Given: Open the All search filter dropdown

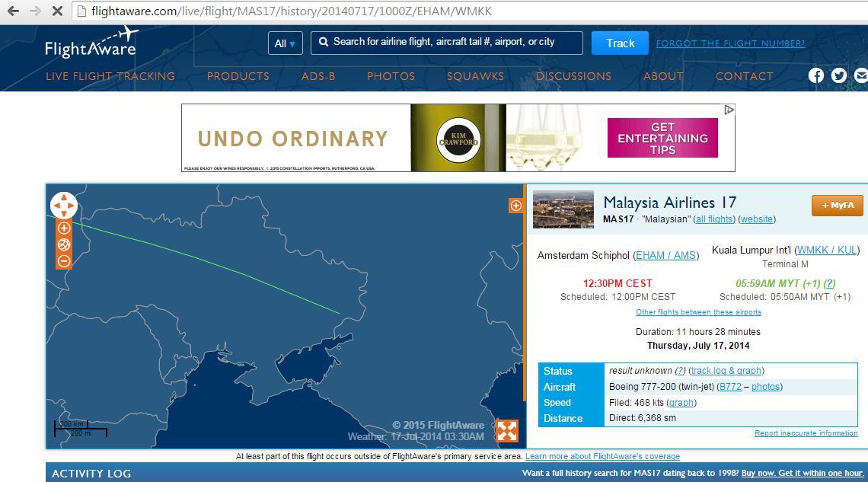Looking at the screenshot, I should tap(285, 43).
